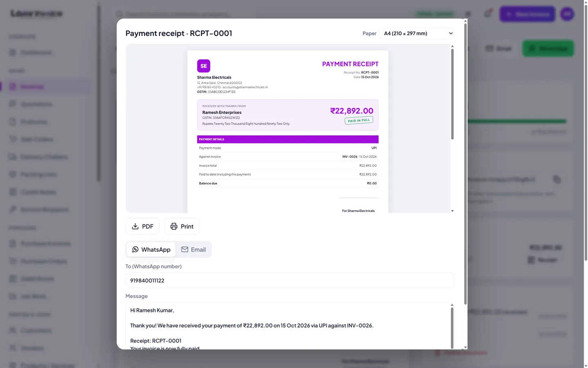The height and width of the screenshot is (368, 588).
Task: Click the large ₹22,892.00 amount
Action: (352, 111)
